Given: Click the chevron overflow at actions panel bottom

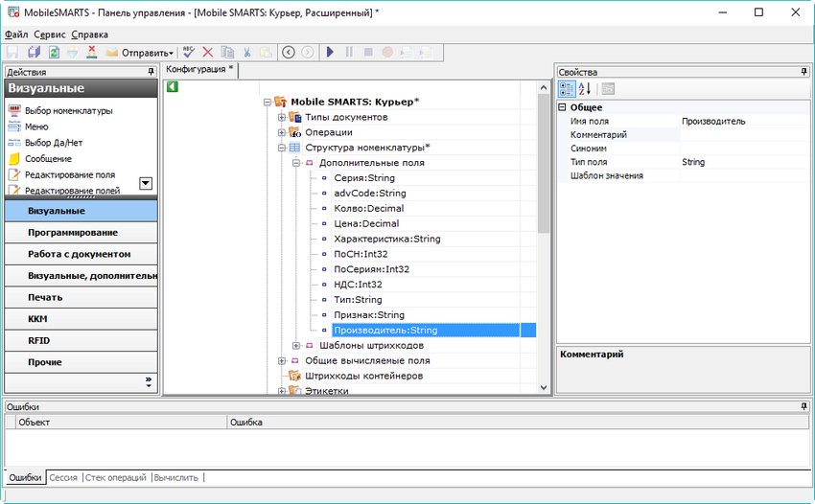Looking at the screenshot, I should coord(149,382).
